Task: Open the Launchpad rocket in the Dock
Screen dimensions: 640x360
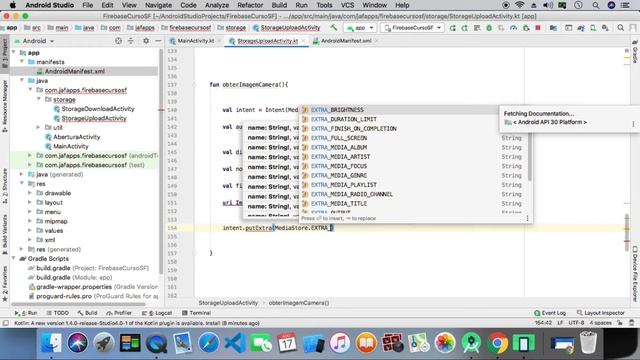Action: point(104,342)
